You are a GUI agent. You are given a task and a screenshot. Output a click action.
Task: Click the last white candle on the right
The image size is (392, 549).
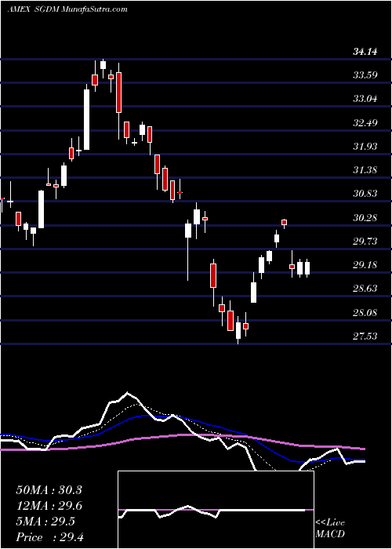[307, 268]
